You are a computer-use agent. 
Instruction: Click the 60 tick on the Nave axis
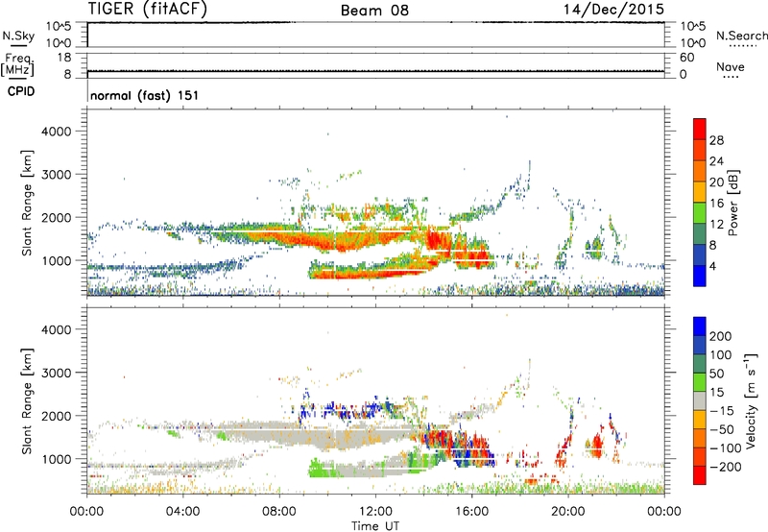(686, 58)
